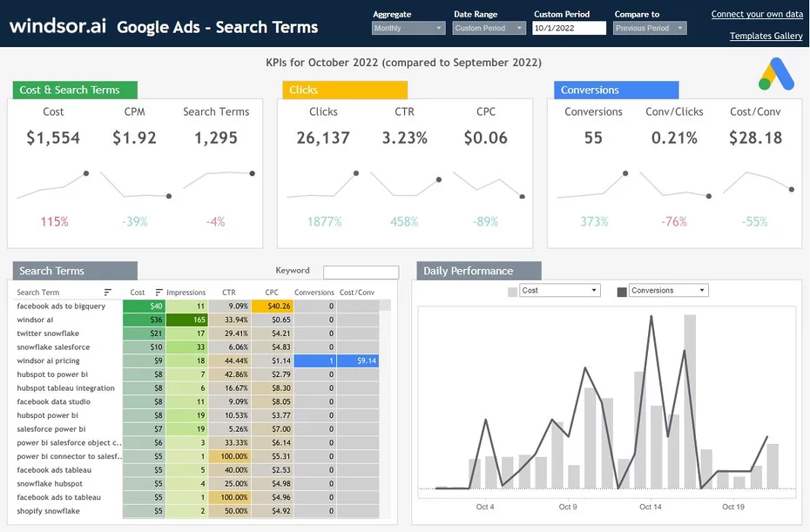Select the 'windsor ai' search term
The width and height of the screenshot is (810, 532).
(x=35, y=320)
